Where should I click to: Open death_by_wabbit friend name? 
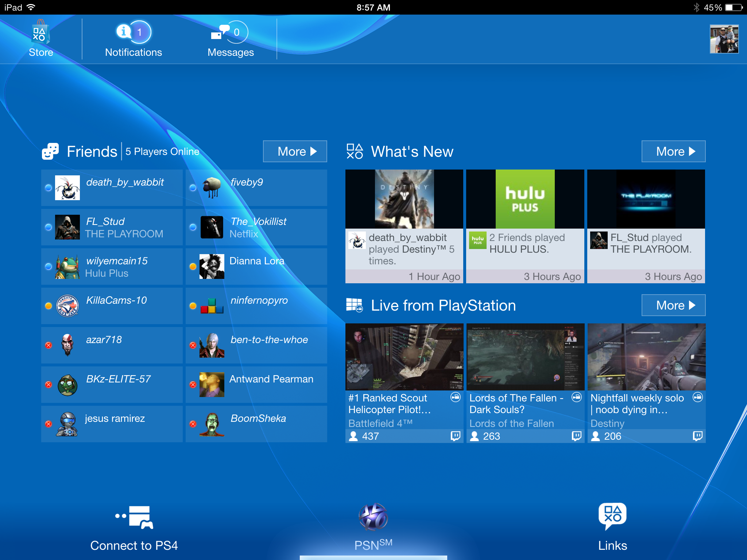click(x=125, y=182)
